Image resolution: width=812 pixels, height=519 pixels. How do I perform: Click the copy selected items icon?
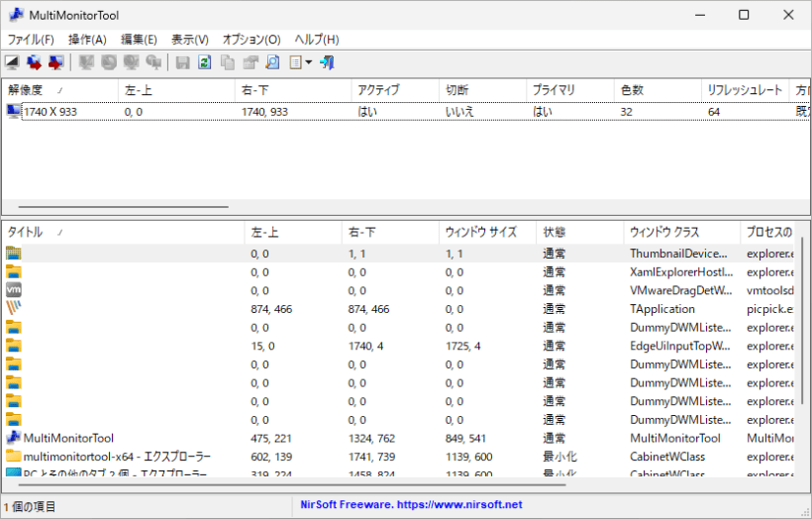coord(228,62)
